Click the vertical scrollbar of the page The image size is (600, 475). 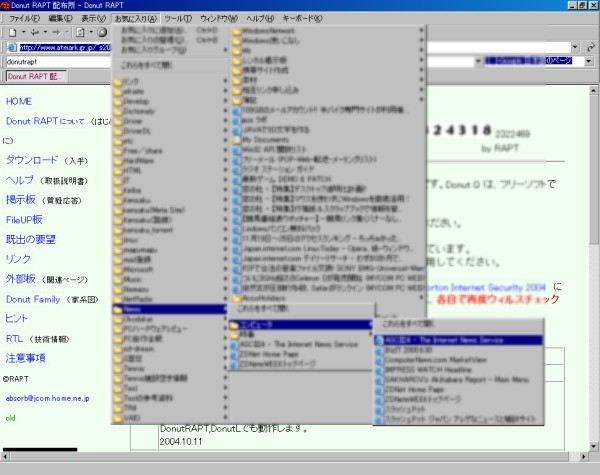coord(594,250)
